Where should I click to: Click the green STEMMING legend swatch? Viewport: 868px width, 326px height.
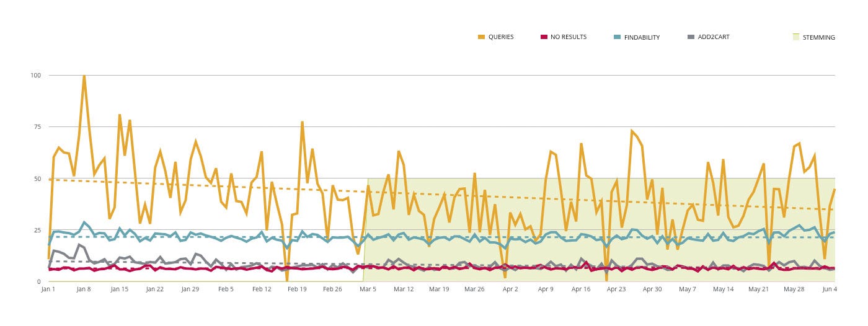[x=796, y=37]
